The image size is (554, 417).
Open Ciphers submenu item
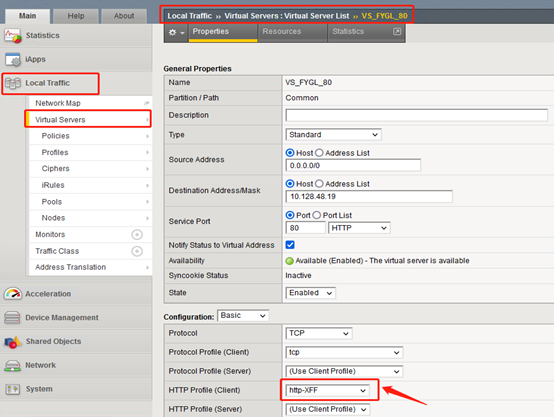coord(91,169)
